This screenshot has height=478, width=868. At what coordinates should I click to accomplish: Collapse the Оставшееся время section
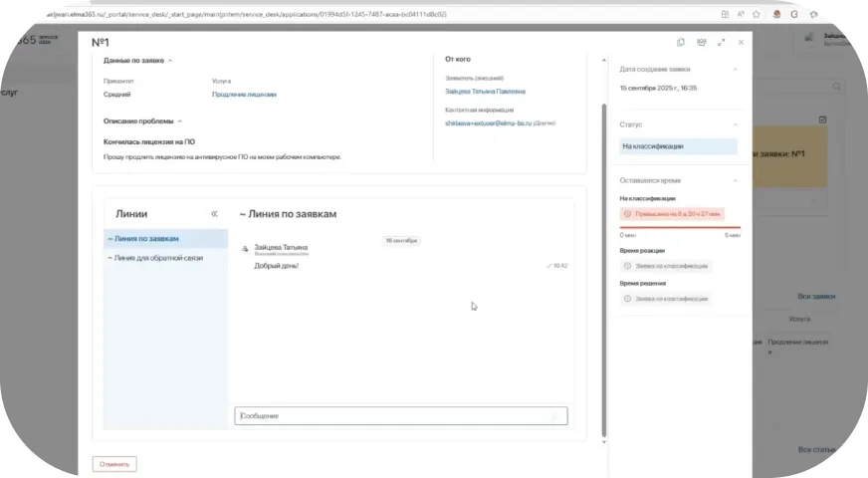(736, 180)
